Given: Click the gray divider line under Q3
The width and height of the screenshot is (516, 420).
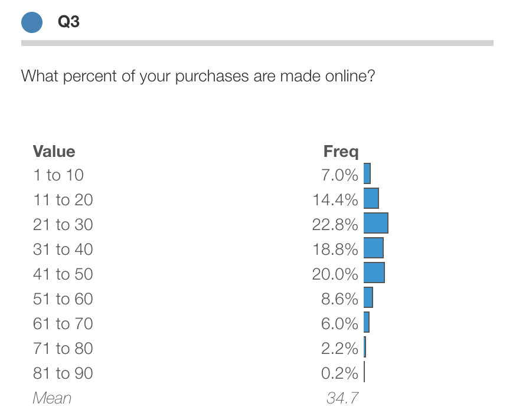Looking at the screenshot, I should pyautogui.click(x=257, y=43).
